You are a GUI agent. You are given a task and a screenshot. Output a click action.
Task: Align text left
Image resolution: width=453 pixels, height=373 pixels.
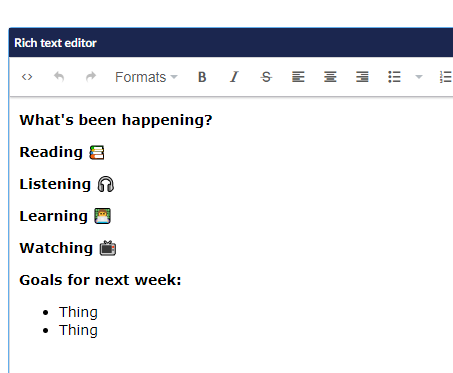298,77
